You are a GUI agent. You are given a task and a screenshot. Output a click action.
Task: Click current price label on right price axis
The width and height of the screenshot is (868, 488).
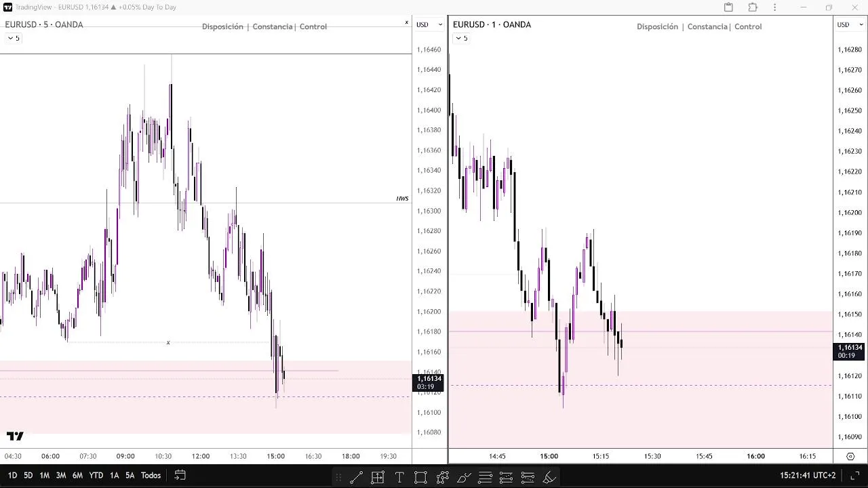click(x=850, y=351)
